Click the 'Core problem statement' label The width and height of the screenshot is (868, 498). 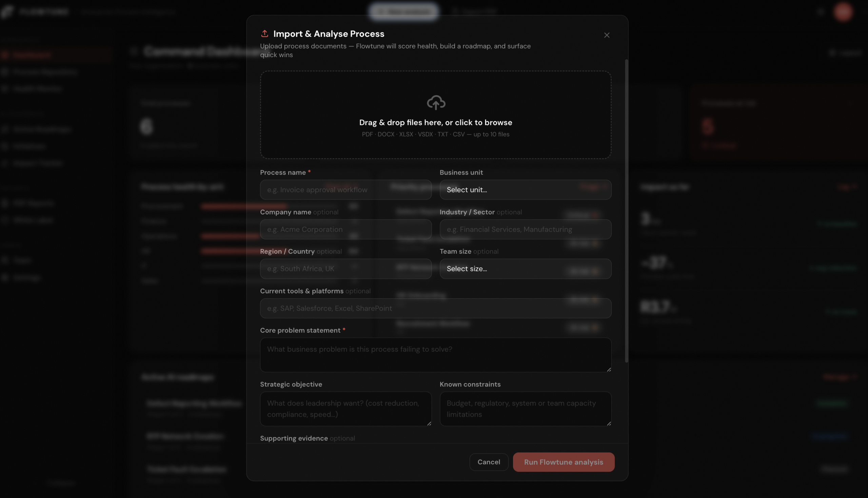pos(300,330)
